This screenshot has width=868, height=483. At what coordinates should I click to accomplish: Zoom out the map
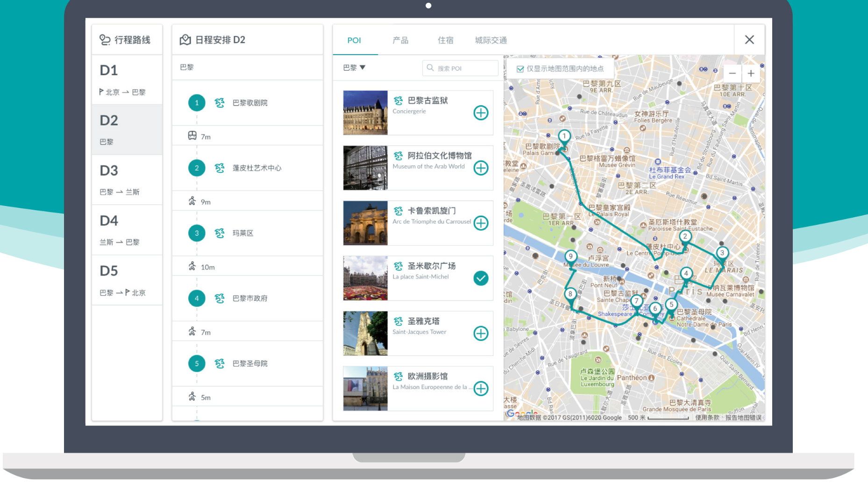click(x=732, y=73)
